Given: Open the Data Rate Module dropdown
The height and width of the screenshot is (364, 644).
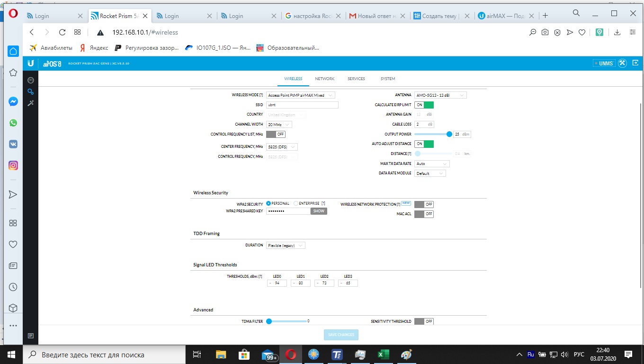Looking at the screenshot, I should [x=430, y=173].
